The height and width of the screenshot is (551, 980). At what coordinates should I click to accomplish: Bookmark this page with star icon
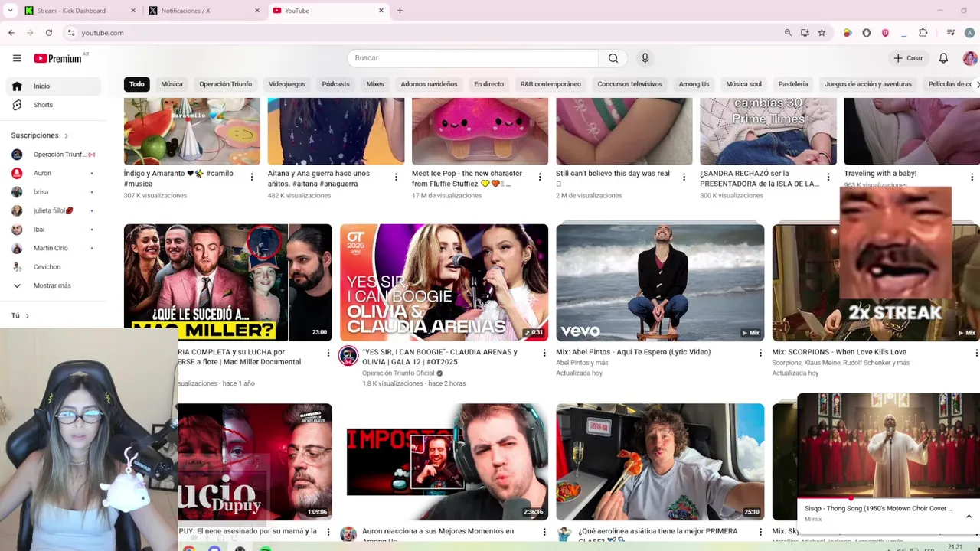[822, 33]
